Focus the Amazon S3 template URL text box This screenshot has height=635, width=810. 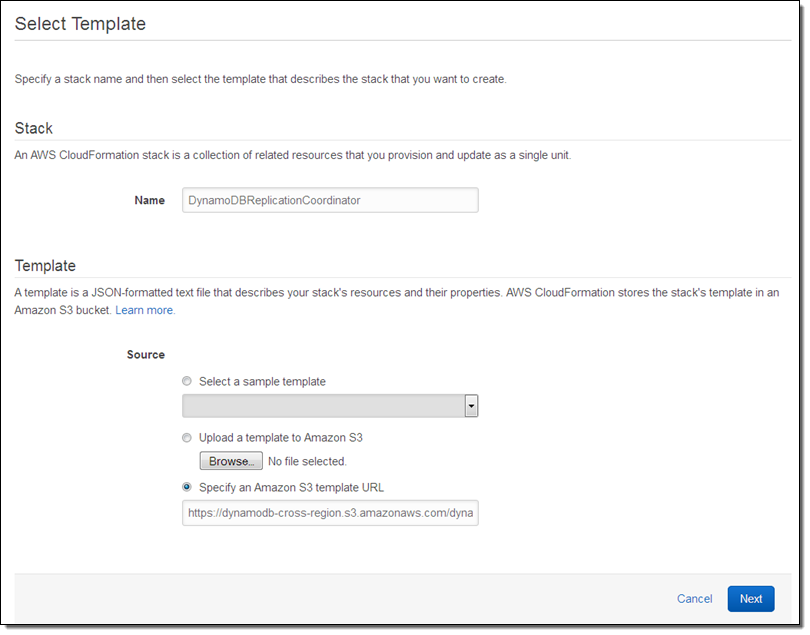330,513
